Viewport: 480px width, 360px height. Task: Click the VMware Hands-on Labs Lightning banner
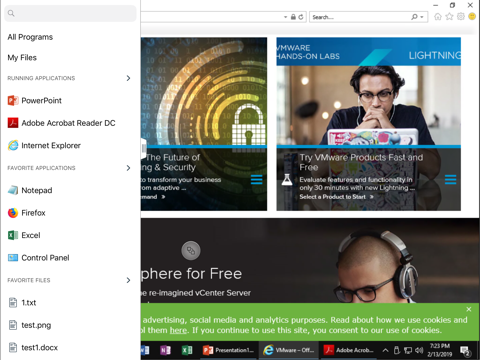369,52
